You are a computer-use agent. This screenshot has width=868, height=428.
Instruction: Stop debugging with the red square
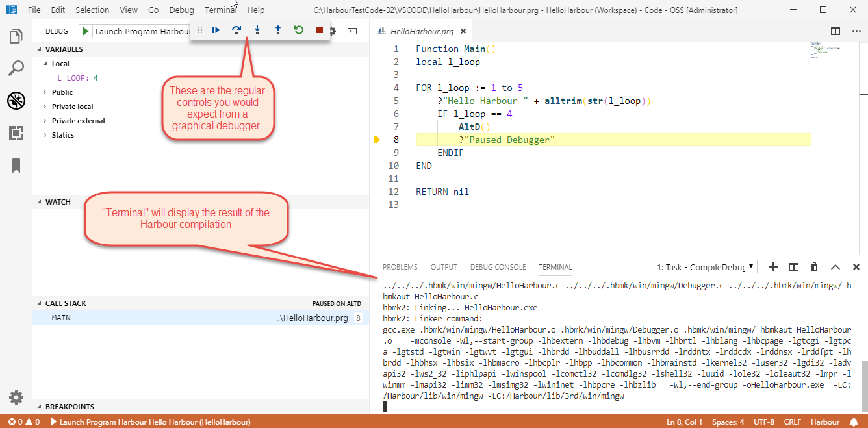[320, 30]
